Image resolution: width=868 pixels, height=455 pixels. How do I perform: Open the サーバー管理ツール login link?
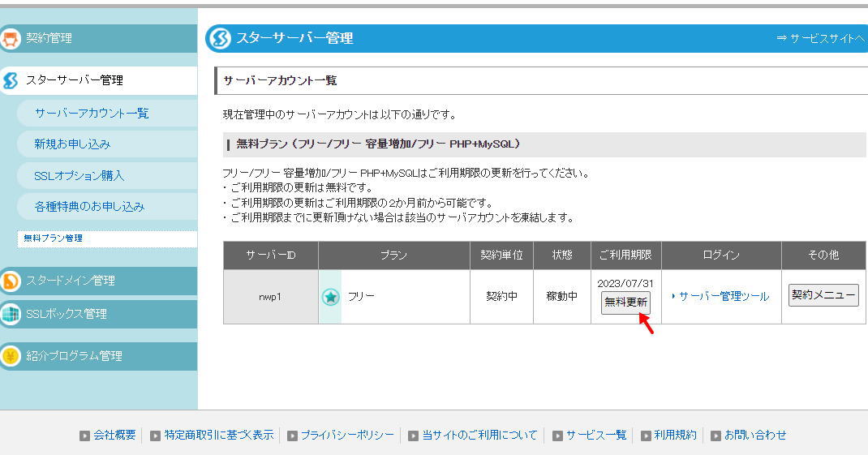point(724,297)
